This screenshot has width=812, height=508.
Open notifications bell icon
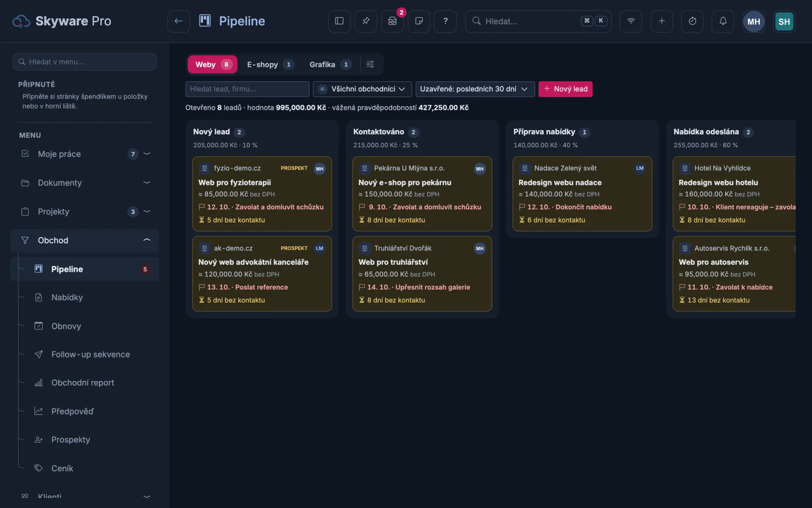pos(723,21)
